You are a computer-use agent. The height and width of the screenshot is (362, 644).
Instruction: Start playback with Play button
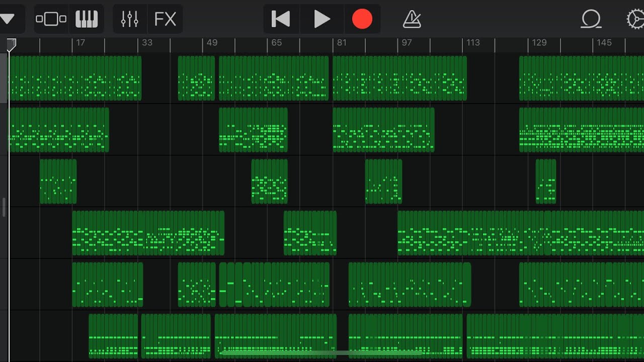(322, 19)
